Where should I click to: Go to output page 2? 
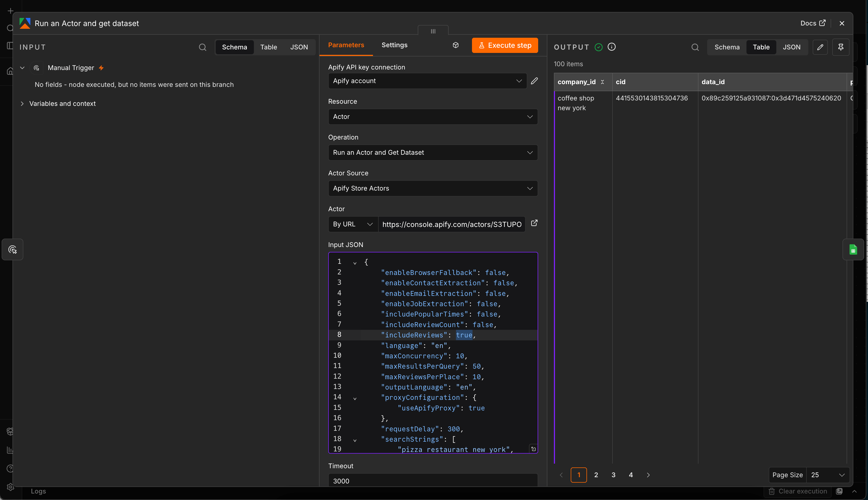(x=596, y=475)
